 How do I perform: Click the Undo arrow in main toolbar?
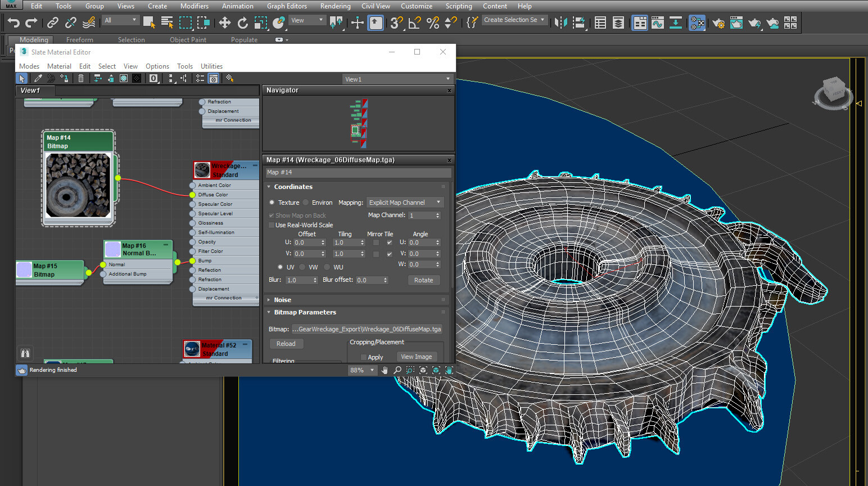point(13,22)
